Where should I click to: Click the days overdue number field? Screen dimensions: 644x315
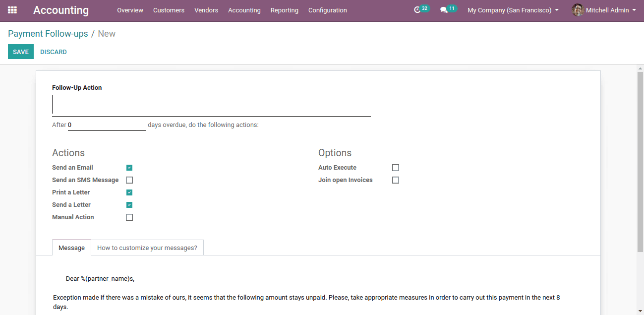pyautogui.click(x=107, y=125)
